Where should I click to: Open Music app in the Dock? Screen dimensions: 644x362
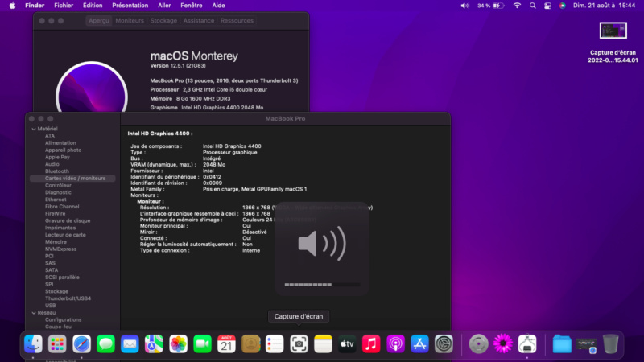point(371,344)
